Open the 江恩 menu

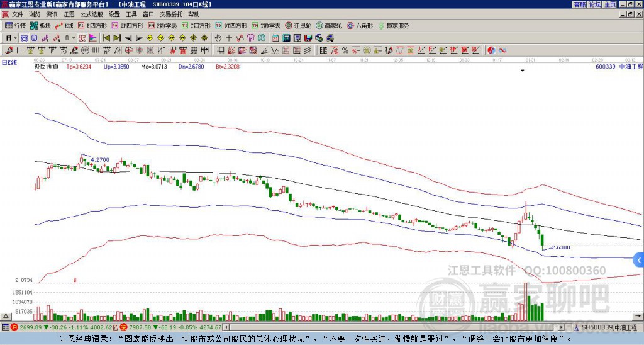pos(69,14)
